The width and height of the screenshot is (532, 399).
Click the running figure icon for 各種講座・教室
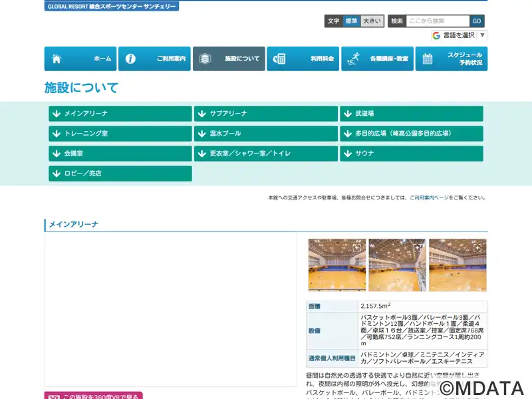(354, 59)
